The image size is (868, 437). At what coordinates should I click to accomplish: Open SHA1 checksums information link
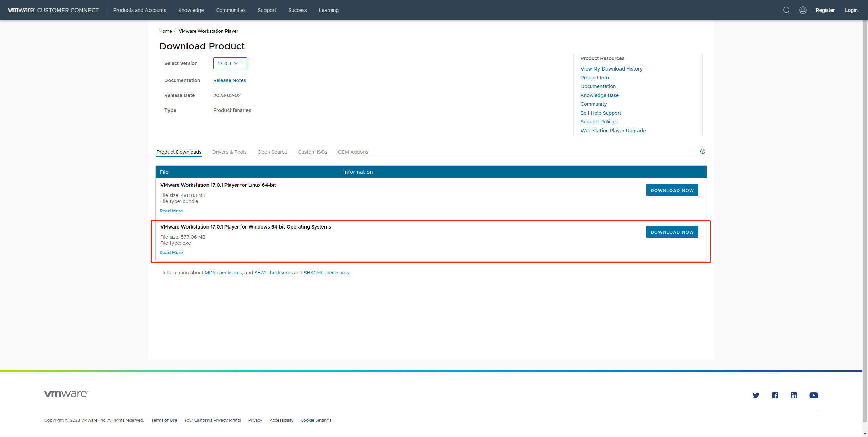[273, 273]
